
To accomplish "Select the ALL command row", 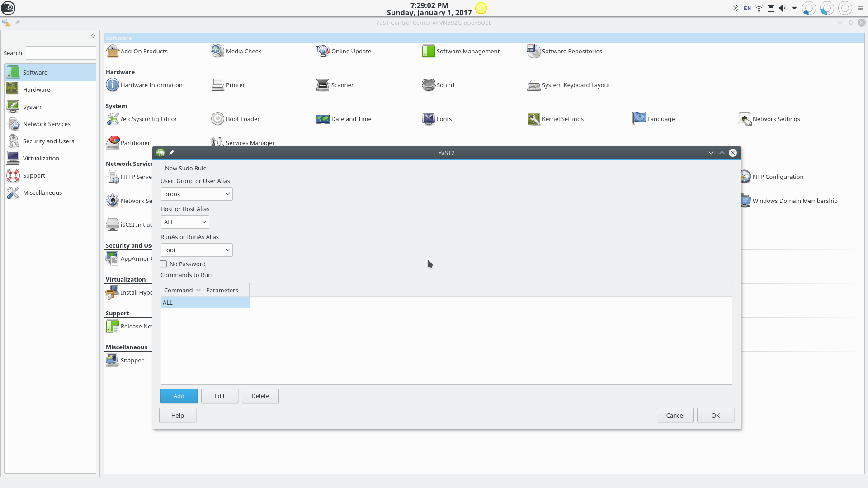I will coord(205,302).
